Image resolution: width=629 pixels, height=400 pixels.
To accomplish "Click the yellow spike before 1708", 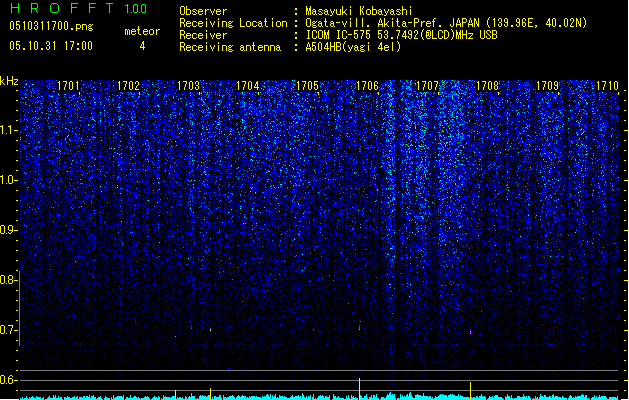I will [x=470, y=391].
